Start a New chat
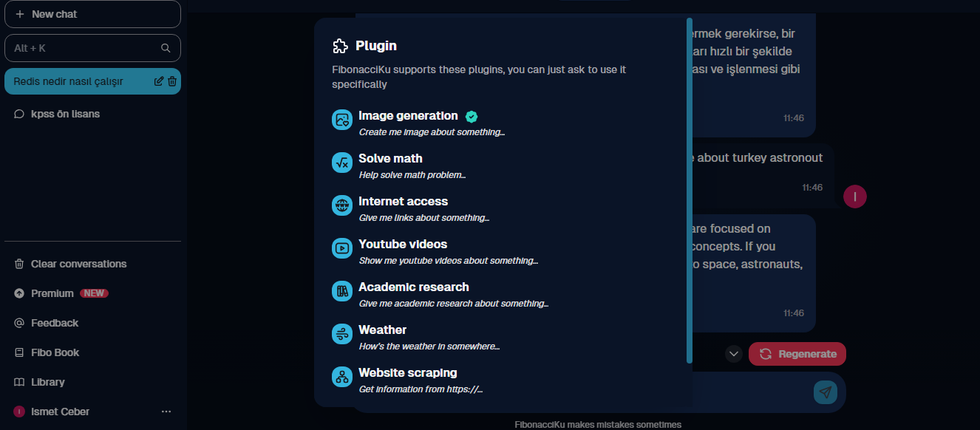This screenshot has width=980, height=430. tap(92, 14)
